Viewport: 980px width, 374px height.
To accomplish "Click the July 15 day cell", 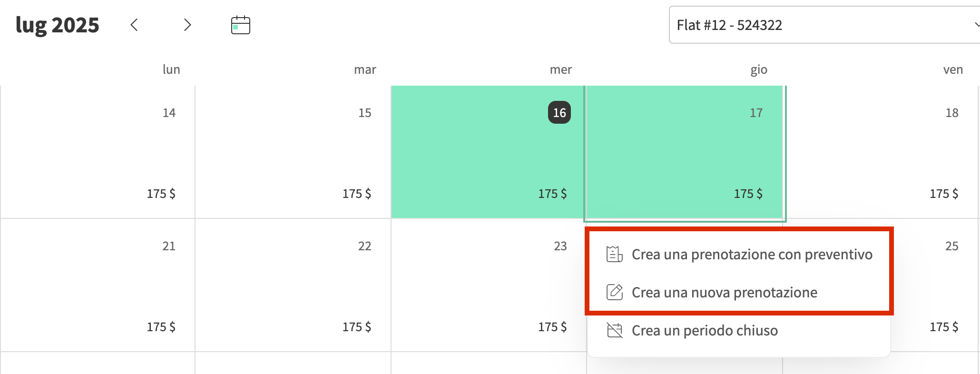I will [x=293, y=152].
